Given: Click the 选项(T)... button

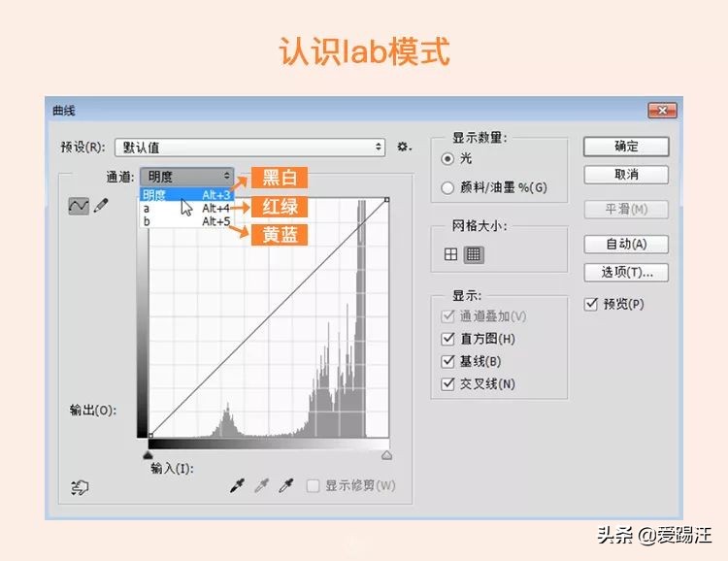Looking at the screenshot, I should [626, 272].
